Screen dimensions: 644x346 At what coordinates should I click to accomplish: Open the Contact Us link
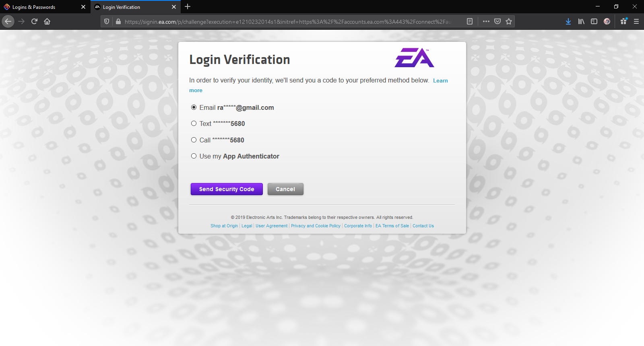423,226
